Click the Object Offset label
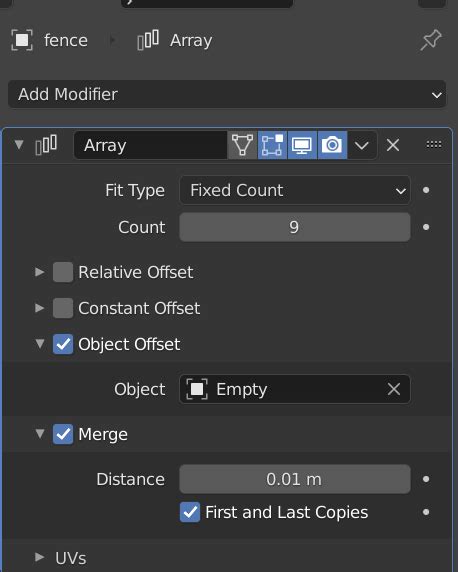The height and width of the screenshot is (572, 458). click(129, 344)
